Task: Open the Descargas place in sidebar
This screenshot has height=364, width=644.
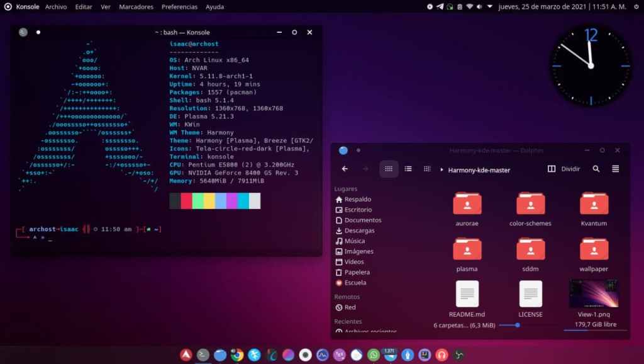Action: coord(359,230)
